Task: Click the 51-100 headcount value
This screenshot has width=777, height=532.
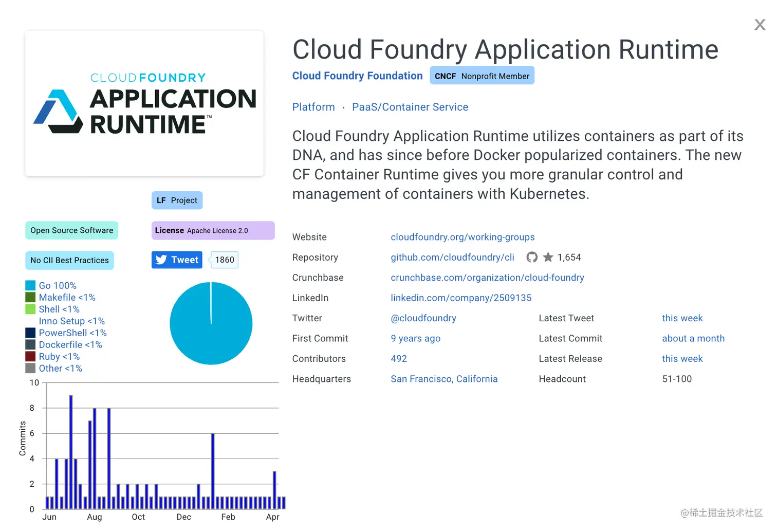Action: (677, 379)
